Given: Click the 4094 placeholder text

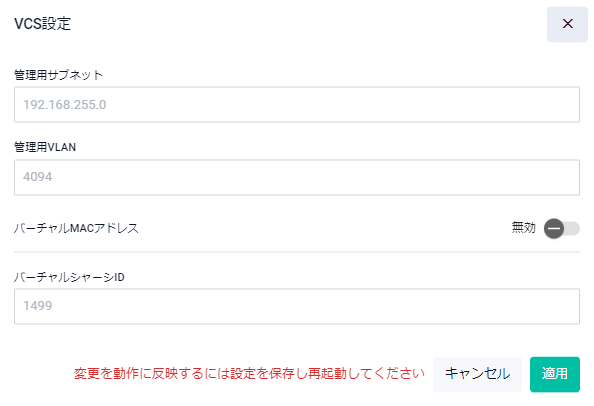Looking at the screenshot, I should point(38,176).
